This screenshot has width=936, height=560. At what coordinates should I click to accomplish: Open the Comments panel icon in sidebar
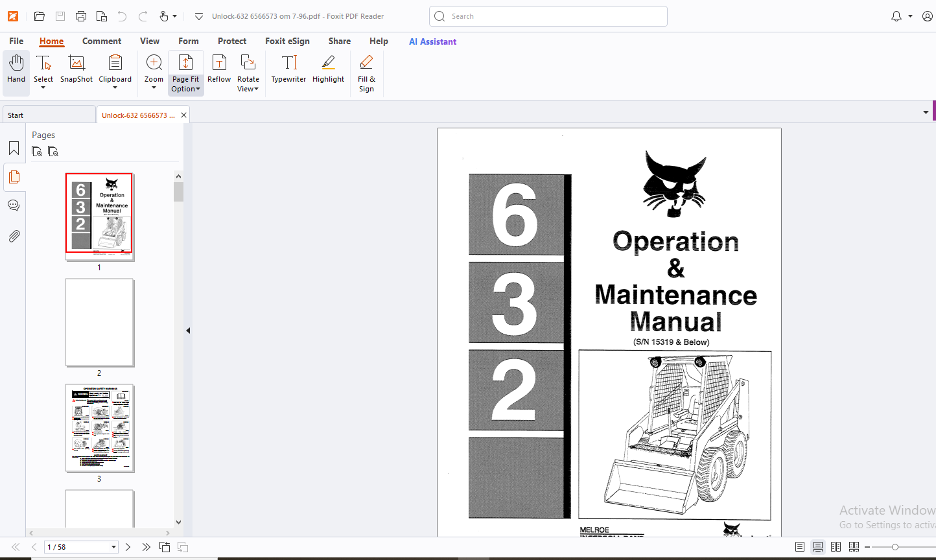(14, 205)
